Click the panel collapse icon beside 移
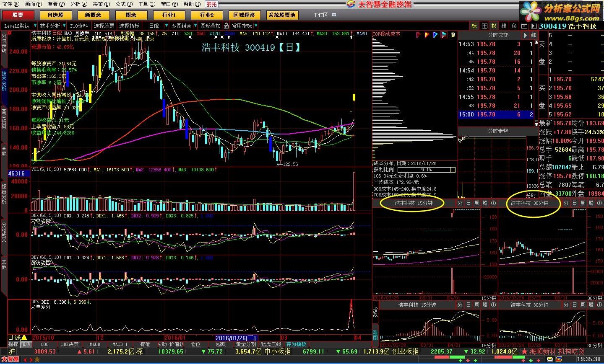 click(523, 26)
